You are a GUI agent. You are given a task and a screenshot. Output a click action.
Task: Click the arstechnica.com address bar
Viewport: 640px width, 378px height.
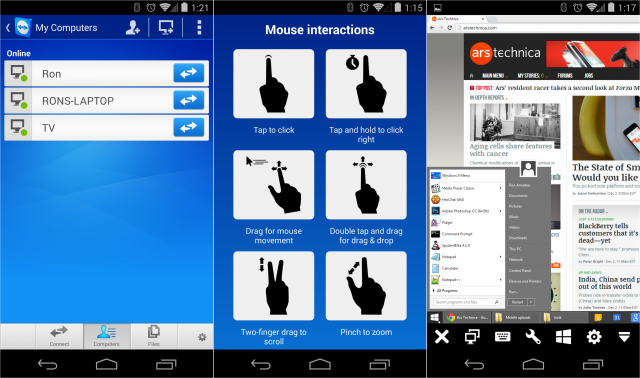pos(548,28)
